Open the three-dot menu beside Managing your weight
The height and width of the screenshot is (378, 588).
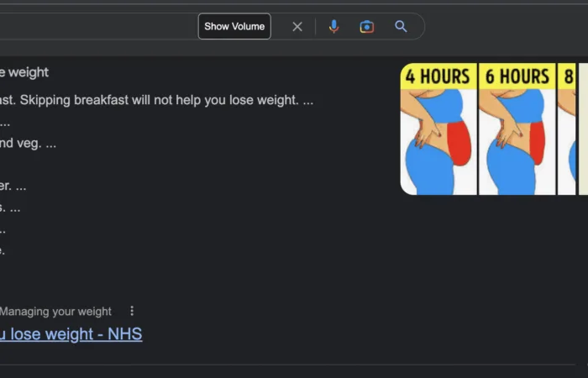click(132, 311)
